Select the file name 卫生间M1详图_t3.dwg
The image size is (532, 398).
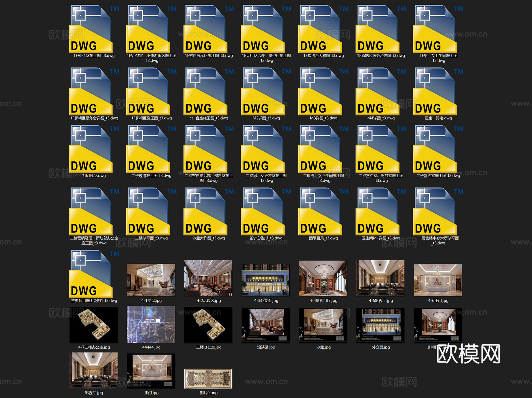(381, 238)
